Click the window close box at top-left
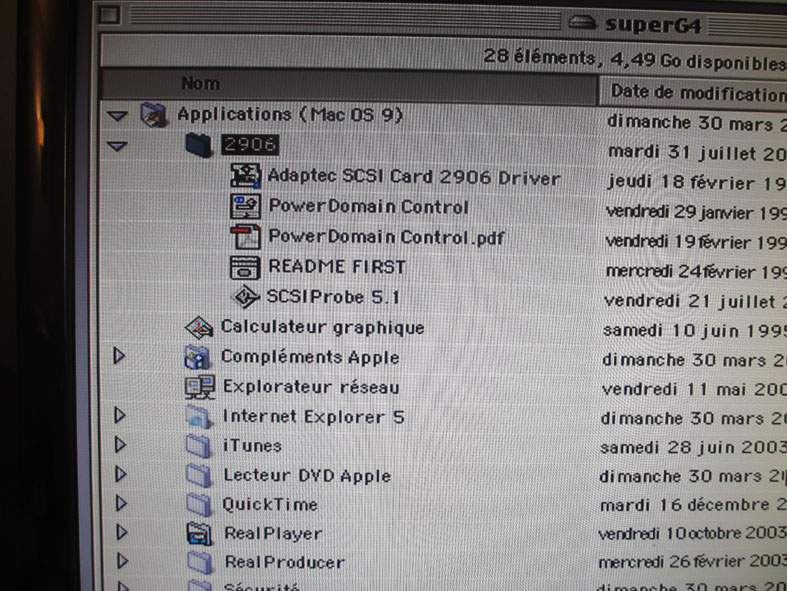This screenshot has height=591, width=787. pos(111,15)
